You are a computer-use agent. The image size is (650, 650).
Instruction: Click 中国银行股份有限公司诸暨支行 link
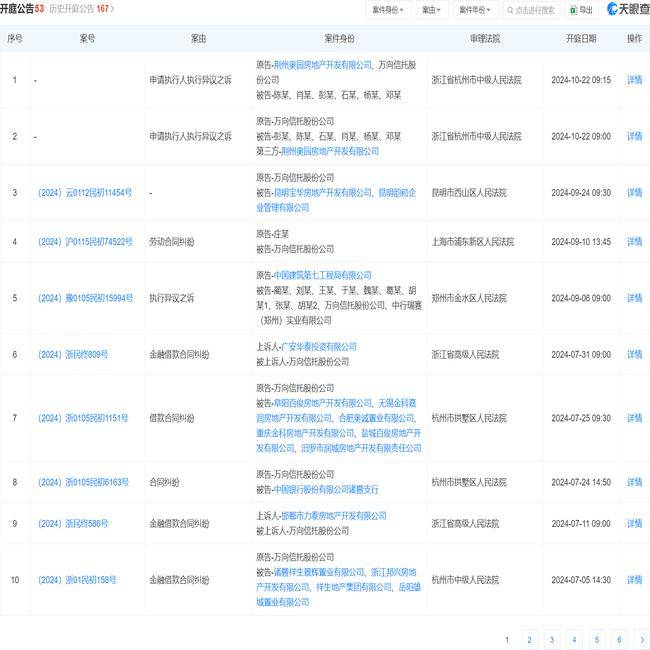tap(326, 490)
